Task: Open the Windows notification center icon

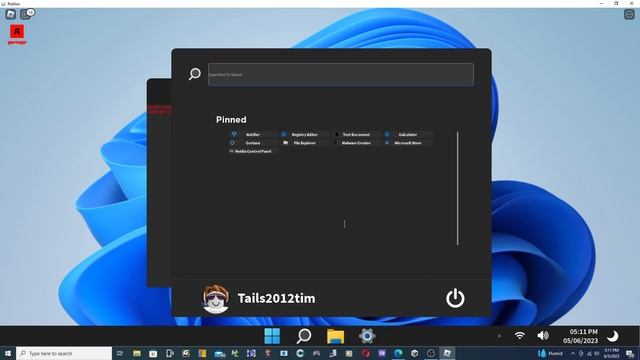Action: tap(630, 353)
